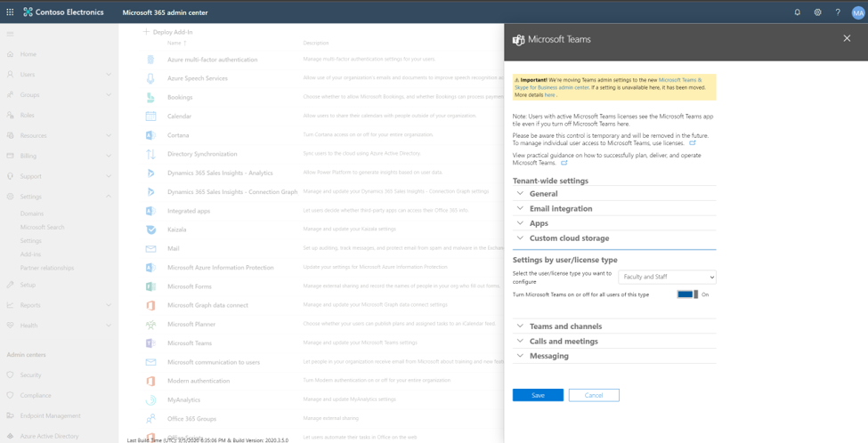868x443 pixels.
Task: Open practical guidance external link icon
Action: 564,163
